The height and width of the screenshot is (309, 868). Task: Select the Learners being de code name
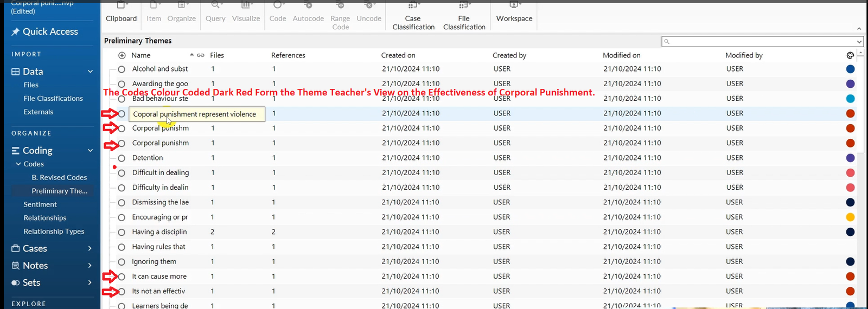point(160,306)
